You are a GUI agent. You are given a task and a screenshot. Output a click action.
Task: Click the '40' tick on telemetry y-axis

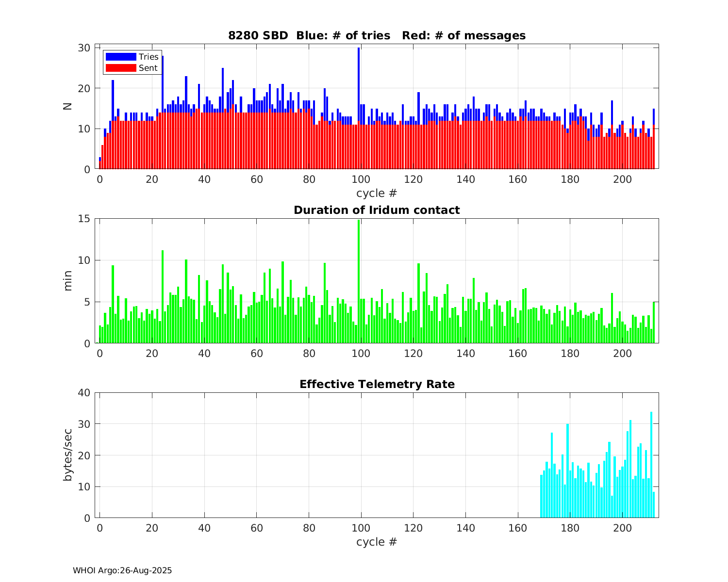tap(84, 393)
